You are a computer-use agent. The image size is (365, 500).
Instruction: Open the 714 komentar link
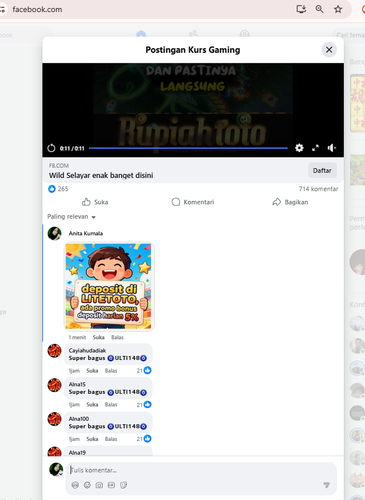coord(318,189)
